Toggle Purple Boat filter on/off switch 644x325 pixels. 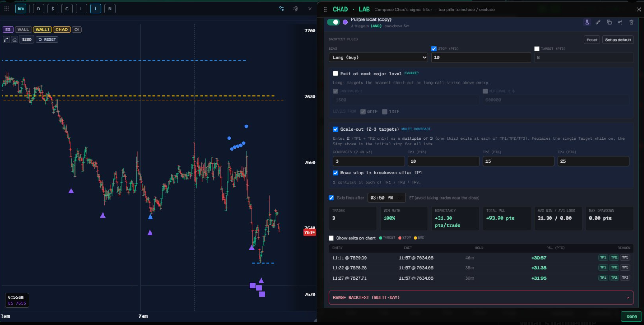pyautogui.click(x=333, y=22)
